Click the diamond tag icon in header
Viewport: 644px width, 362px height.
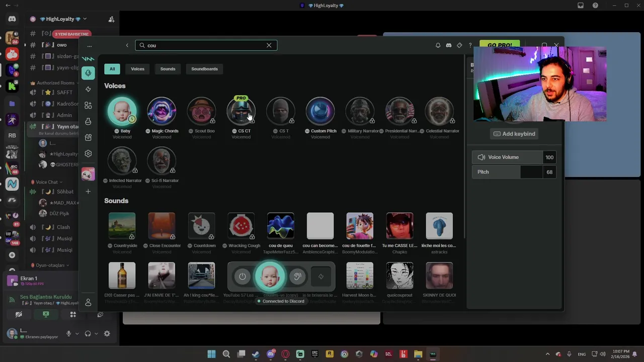coord(459,45)
